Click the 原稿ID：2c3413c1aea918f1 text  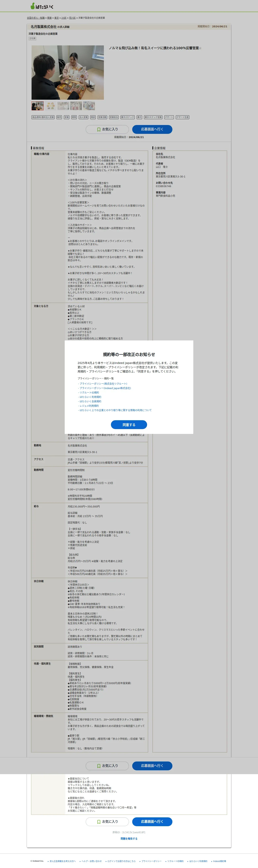129,832
